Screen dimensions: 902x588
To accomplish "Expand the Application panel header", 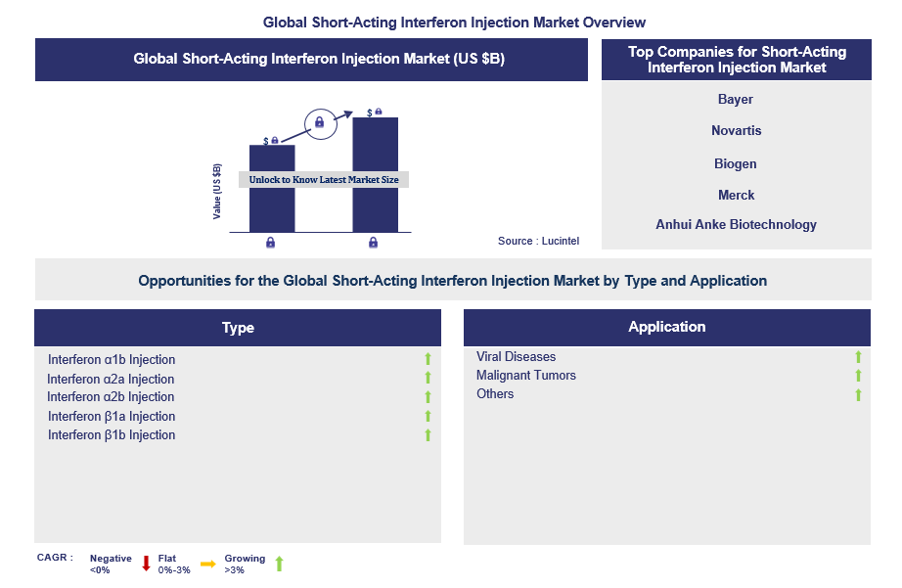I will point(667,328).
